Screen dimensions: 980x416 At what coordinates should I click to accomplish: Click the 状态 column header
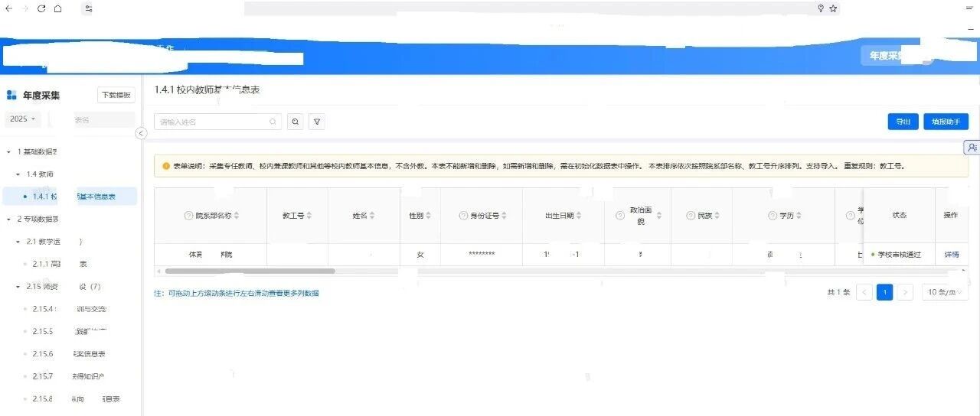click(899, 216)
